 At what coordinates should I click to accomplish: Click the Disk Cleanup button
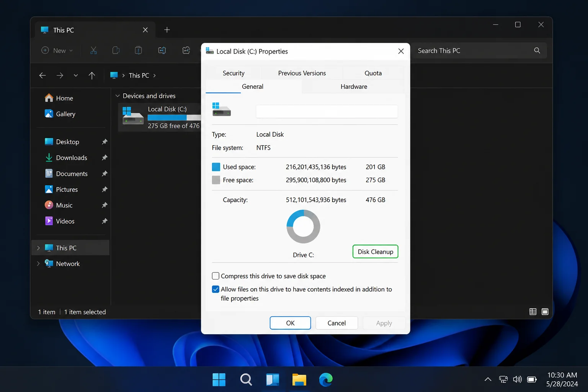coord(375,252)
